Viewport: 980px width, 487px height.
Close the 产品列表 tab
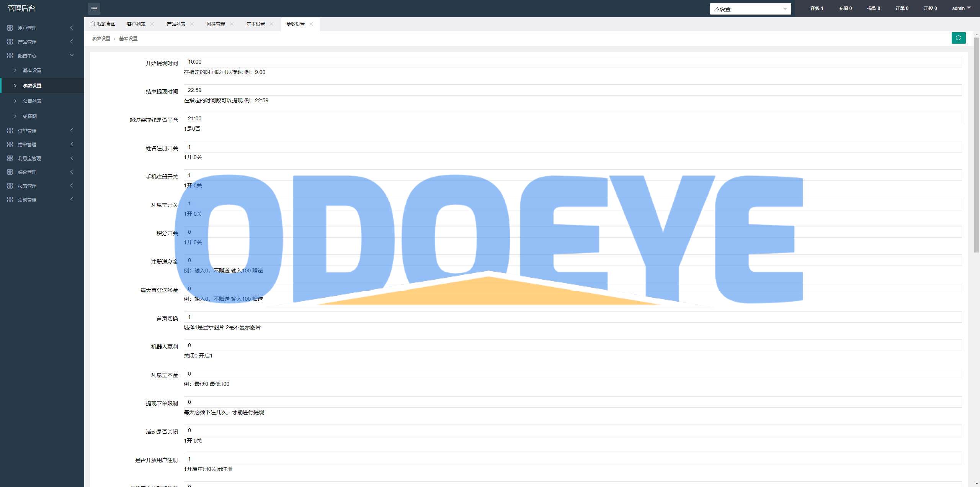point(192,24)
